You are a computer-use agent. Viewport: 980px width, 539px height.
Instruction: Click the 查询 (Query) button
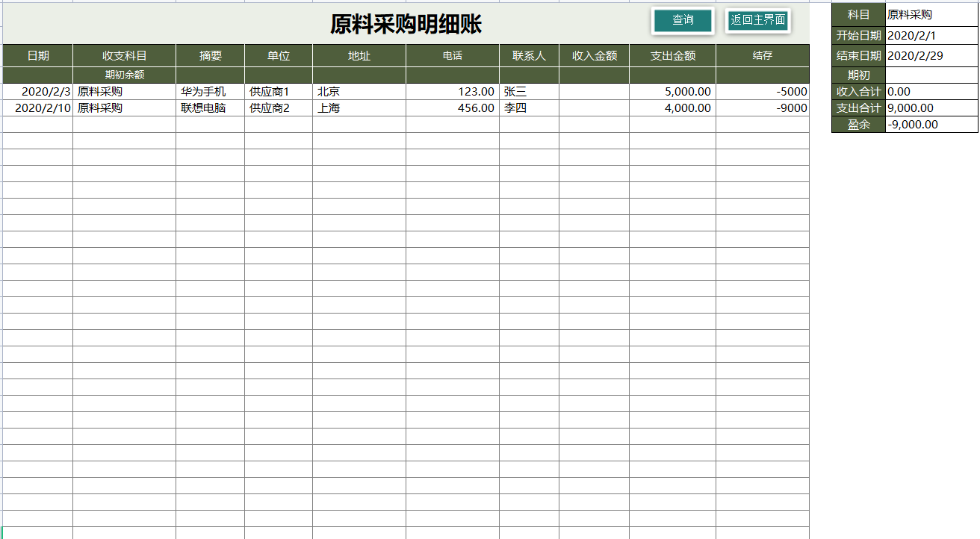click(x=681, y=20)
